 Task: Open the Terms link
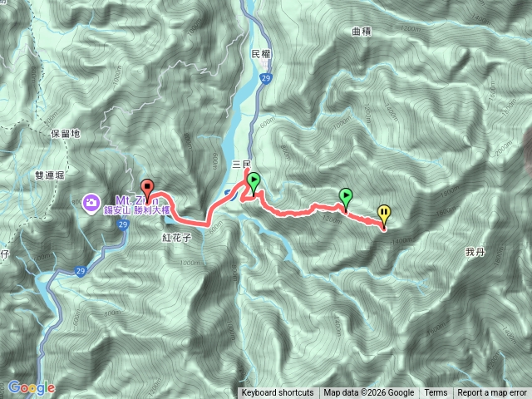[x=436, y=393]
